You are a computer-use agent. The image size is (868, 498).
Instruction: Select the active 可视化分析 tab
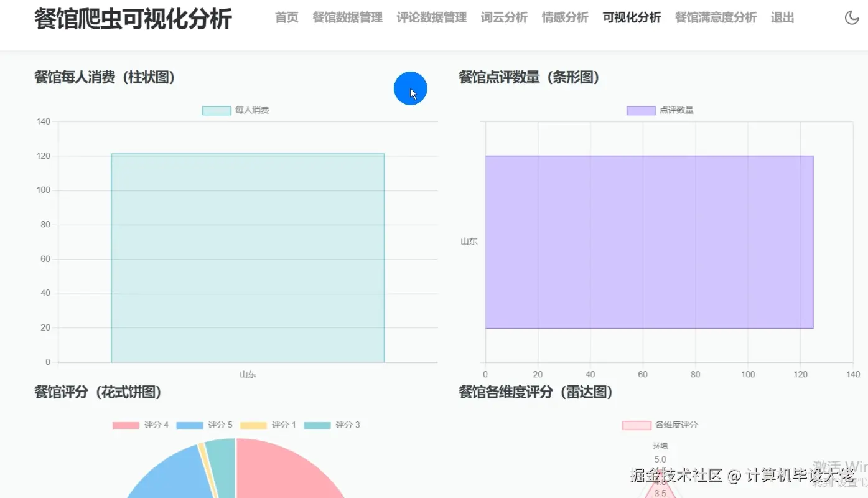[x=632, y=17]
